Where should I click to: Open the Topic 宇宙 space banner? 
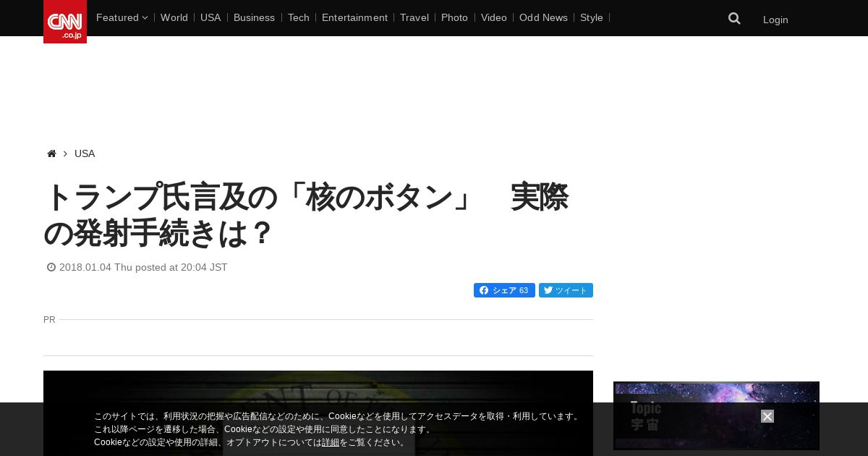point(716,415)
